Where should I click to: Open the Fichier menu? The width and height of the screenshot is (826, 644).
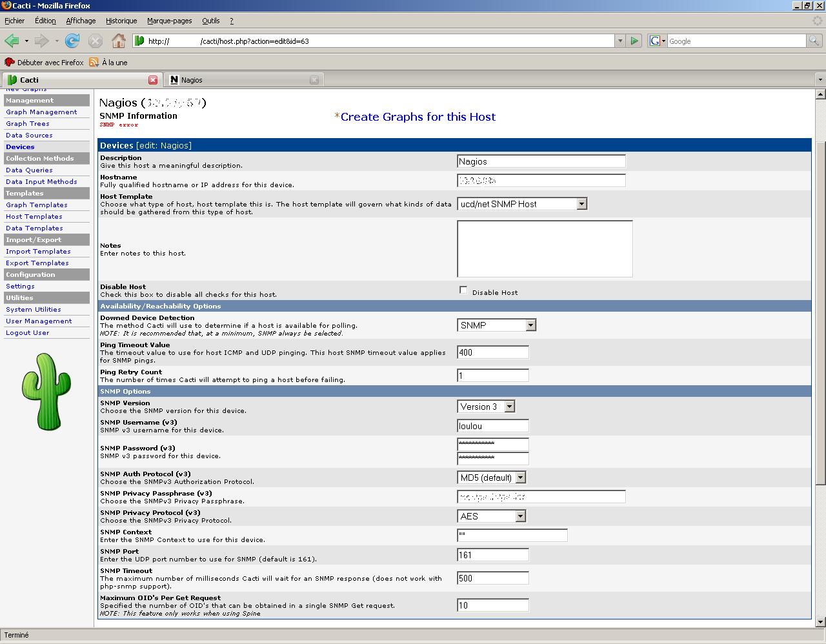(14, 21)
